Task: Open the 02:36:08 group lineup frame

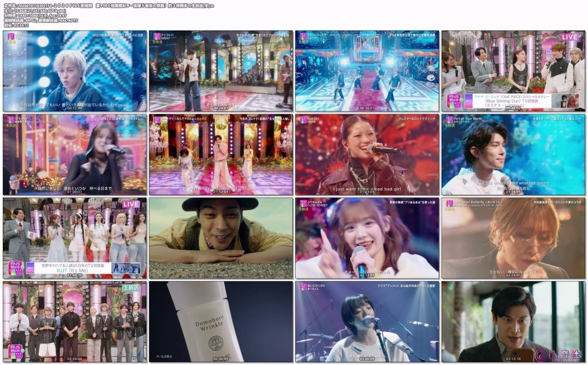Action: coord(75,322)
